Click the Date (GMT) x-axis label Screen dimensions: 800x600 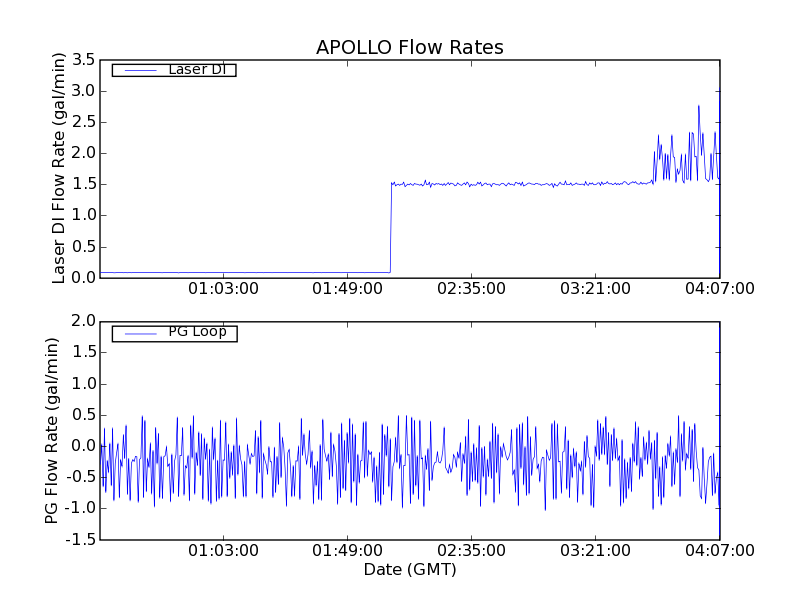click(409, 569)
